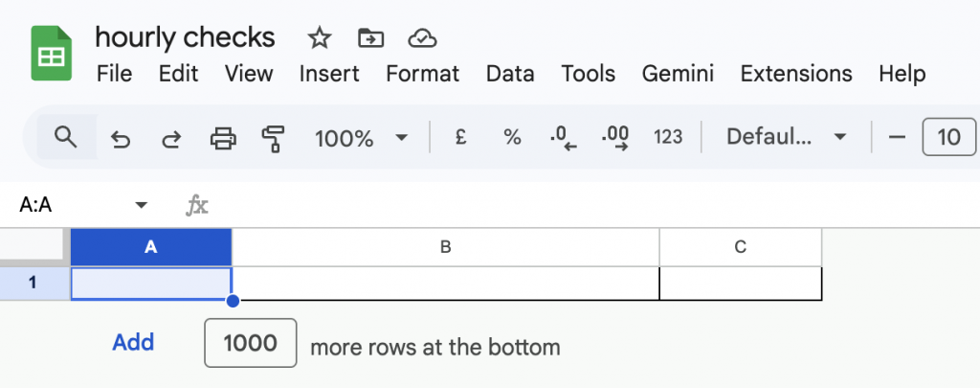
Task: Decrease decimal places
Action: point(564,137)
